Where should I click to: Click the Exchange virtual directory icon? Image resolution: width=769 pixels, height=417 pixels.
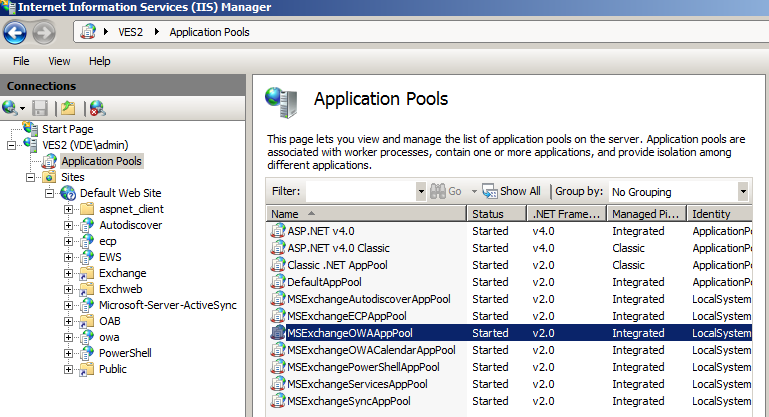[87, 273]
